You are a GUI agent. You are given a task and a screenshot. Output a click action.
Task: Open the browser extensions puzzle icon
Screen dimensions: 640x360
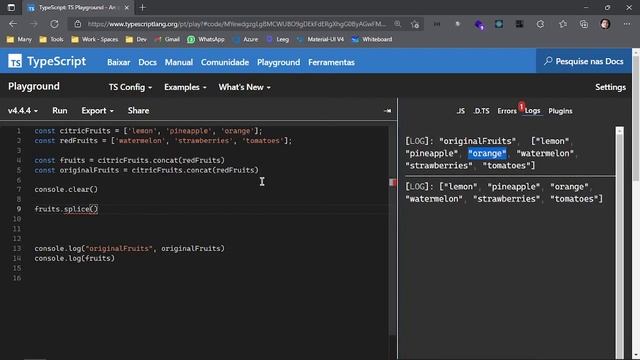[x=540, y=24]
